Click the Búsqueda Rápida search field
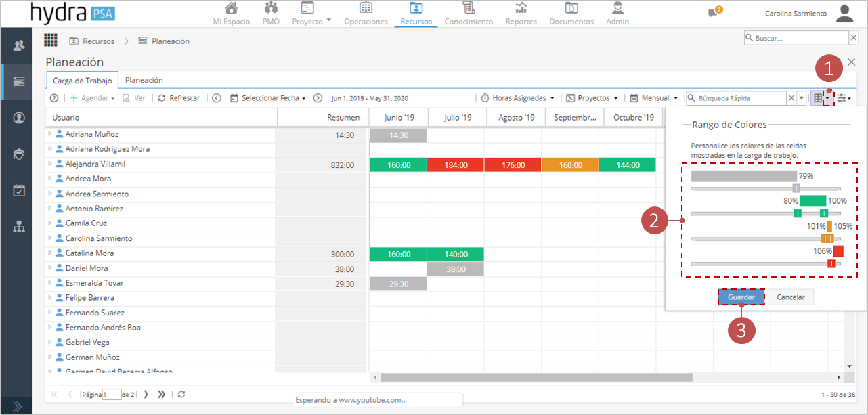 point(736,98)
